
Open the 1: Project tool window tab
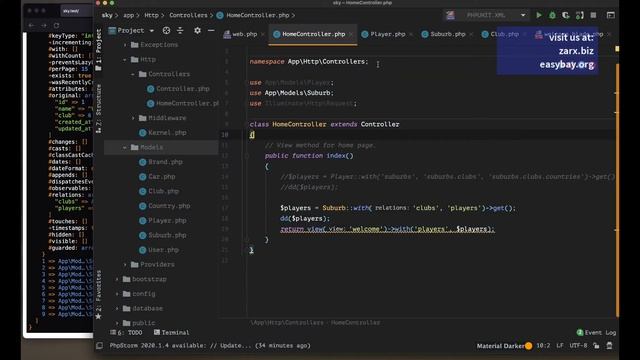pyautogui.click(x=98, y=49)
